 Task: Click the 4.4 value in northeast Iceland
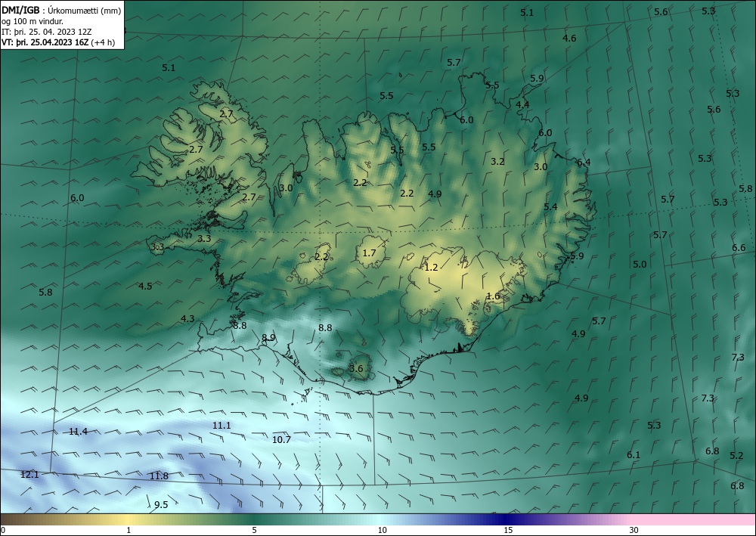(522, 105)
